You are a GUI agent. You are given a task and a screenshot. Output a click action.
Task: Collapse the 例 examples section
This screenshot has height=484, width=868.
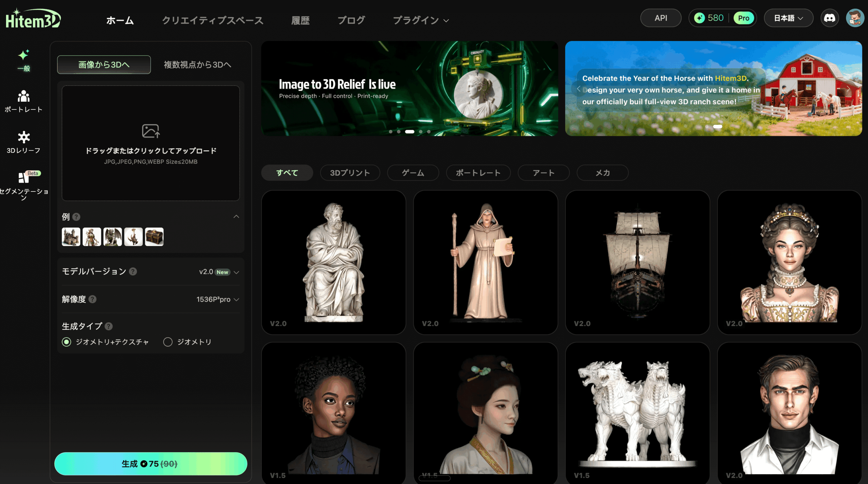pos(236,217)
